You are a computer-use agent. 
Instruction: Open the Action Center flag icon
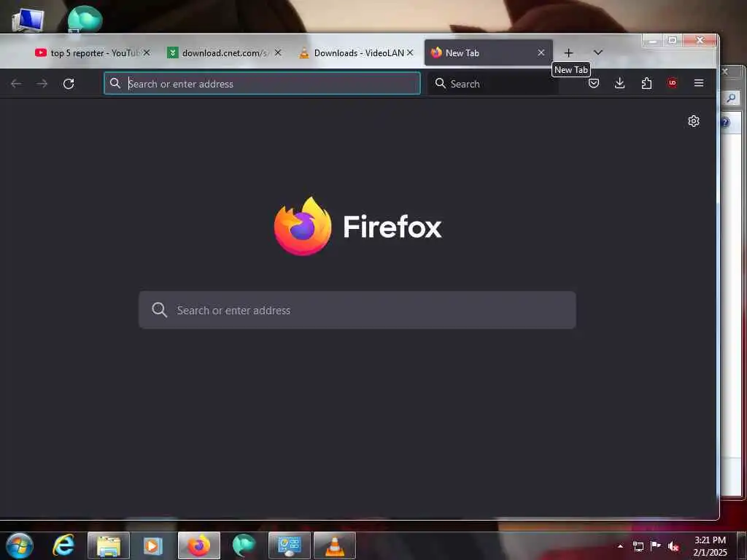pos(656,545)
